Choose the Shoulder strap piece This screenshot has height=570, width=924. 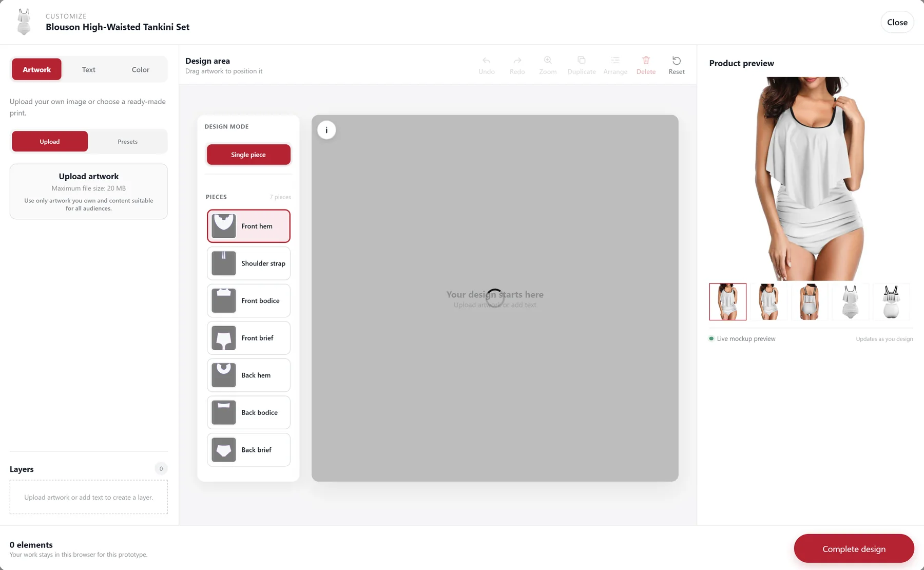248,263
